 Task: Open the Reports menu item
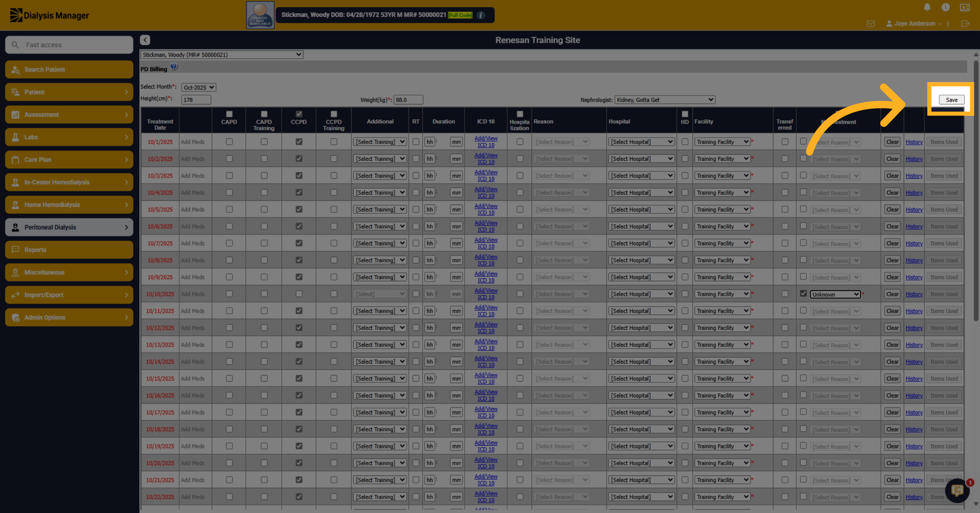tap(69, 250)
